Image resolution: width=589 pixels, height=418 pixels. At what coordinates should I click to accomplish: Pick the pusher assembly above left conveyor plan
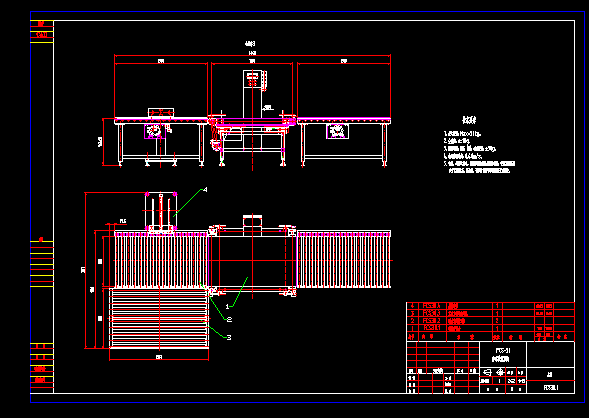[161, 213]
